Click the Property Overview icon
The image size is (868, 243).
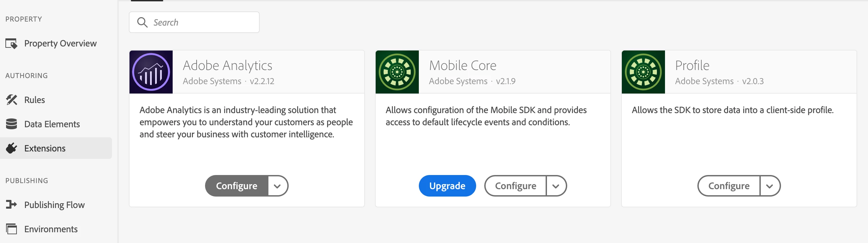tap(11, 44)
